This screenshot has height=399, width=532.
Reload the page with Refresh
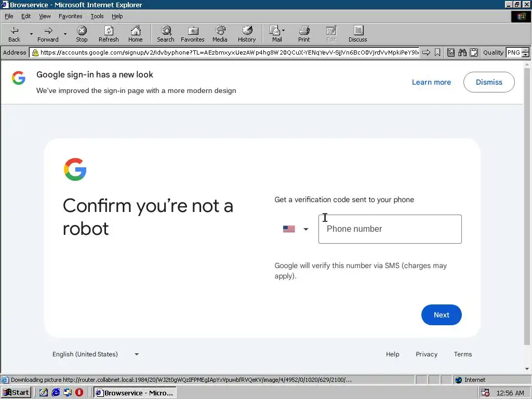[109, 34]
